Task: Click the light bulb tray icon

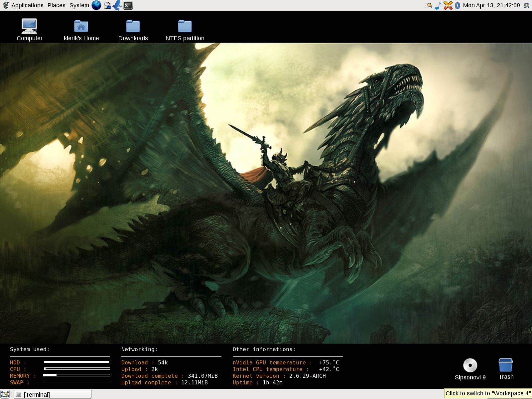Action: [430, 5]
